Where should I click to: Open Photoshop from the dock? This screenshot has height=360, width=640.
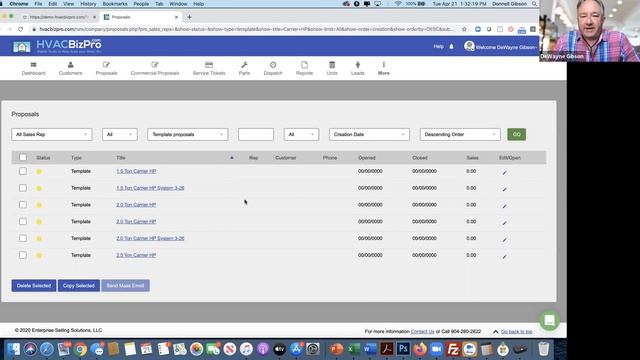403,349
